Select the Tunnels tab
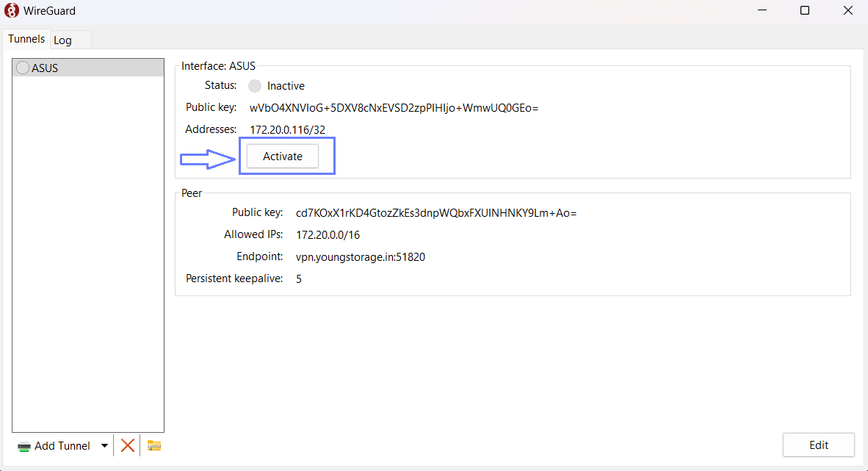 (x=26, y=39)
